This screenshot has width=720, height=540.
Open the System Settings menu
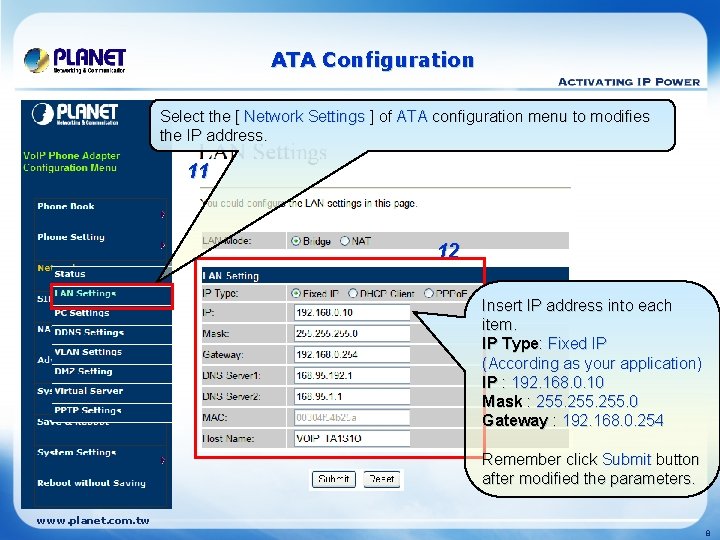[x=77, y=452]
